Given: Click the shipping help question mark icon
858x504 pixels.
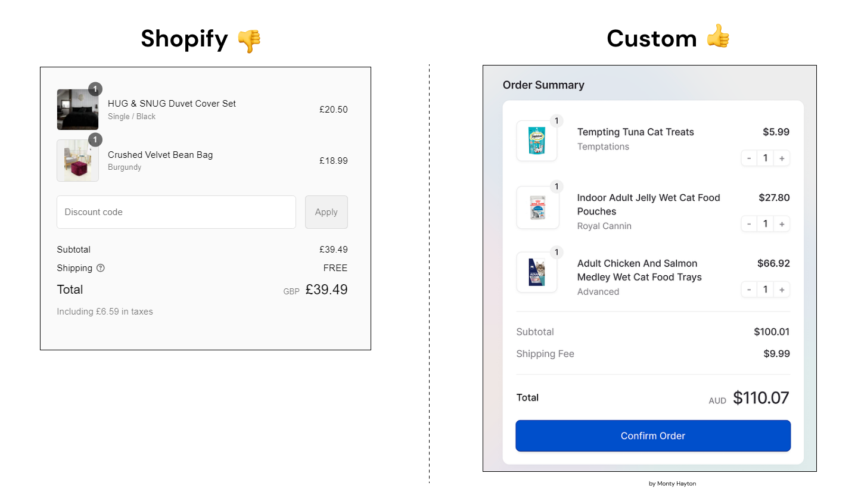Looking at the screenshot, I should click(100, 268).
